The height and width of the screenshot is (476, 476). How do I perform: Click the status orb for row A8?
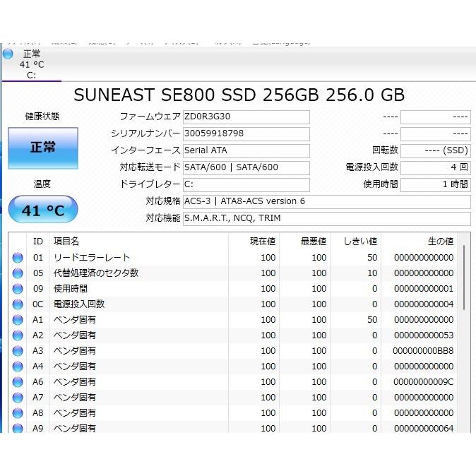18,413
